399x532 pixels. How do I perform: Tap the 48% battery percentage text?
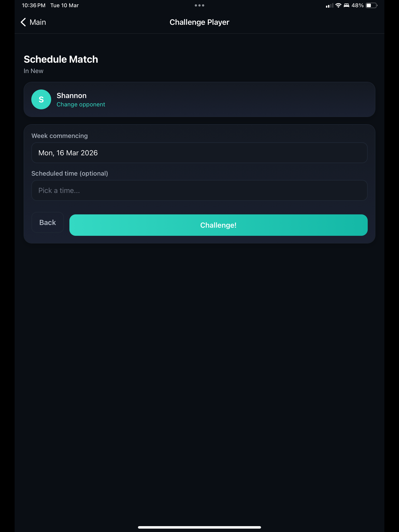tap(357, 5)
